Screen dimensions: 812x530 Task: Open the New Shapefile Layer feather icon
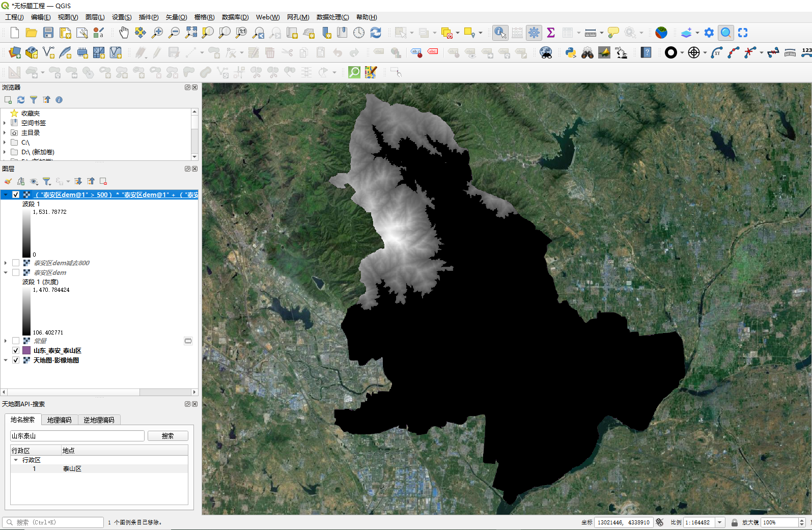(x=65, y=53)
